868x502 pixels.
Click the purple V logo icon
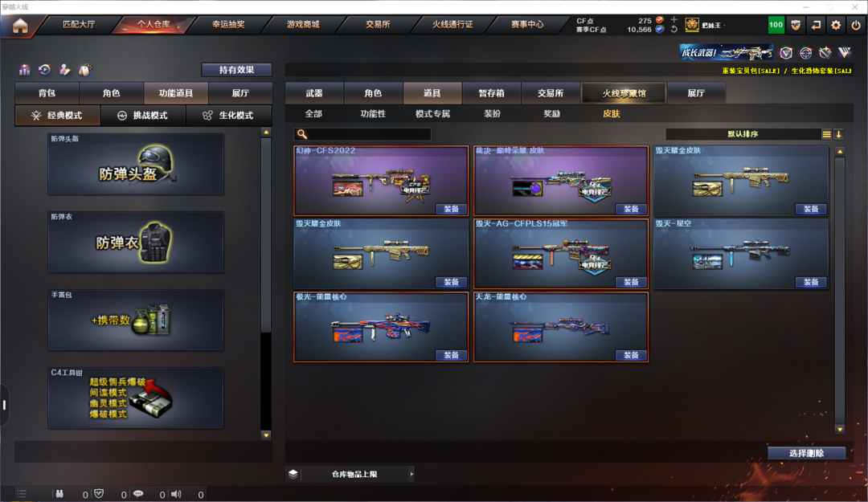coord(845,52)
